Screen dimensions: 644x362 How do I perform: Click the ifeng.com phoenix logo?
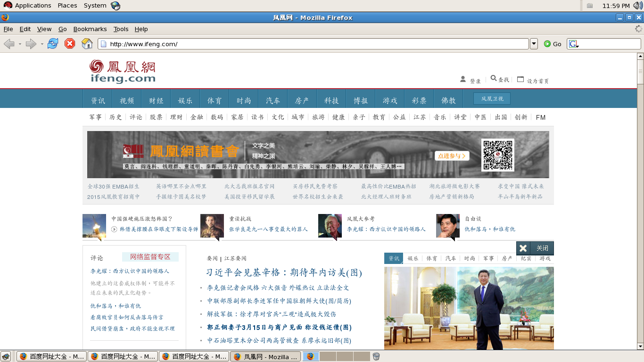(x=123, y=72)
